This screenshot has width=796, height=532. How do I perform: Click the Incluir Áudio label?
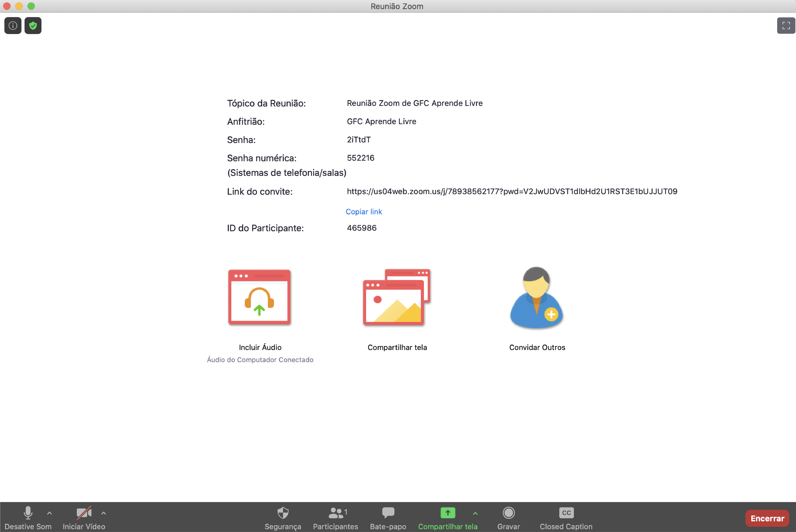pyautogui.click(x=260, y=347)
